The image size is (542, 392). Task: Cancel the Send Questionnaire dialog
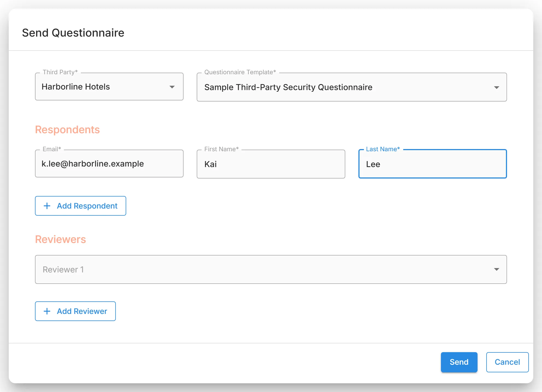point(507,362)
